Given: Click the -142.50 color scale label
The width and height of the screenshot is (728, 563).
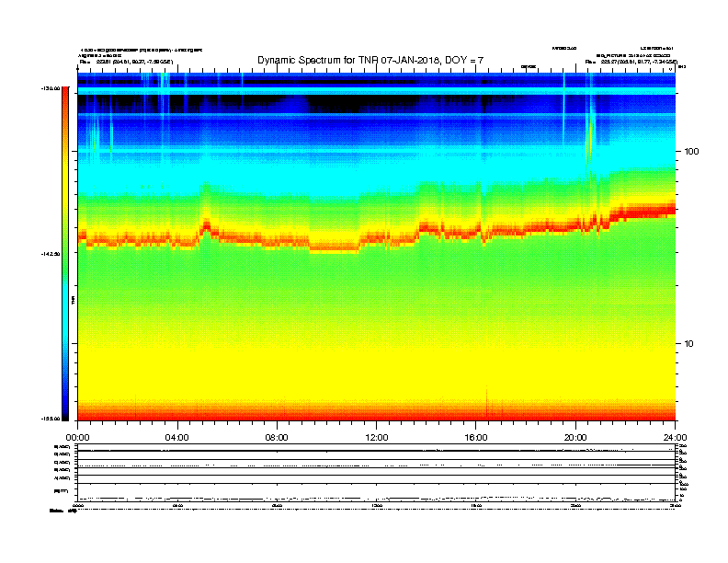Looking at the screenshot, I should 51,254.
